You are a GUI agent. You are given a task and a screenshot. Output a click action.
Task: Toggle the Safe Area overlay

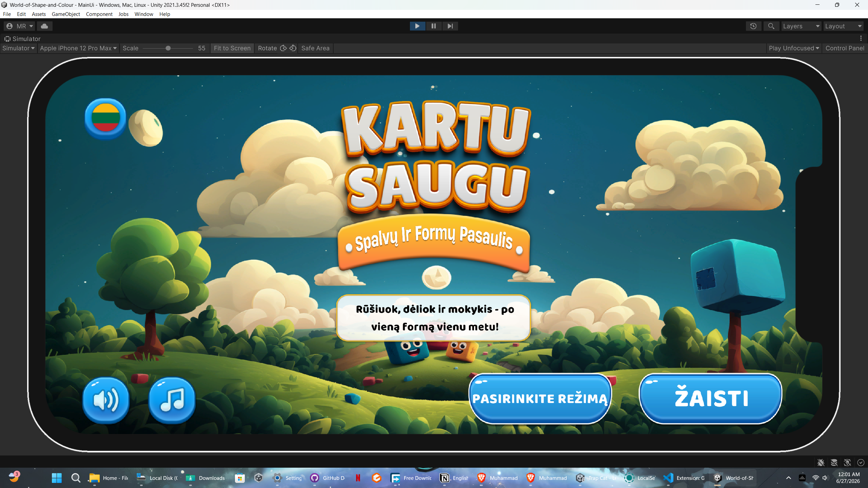point(315,48)
